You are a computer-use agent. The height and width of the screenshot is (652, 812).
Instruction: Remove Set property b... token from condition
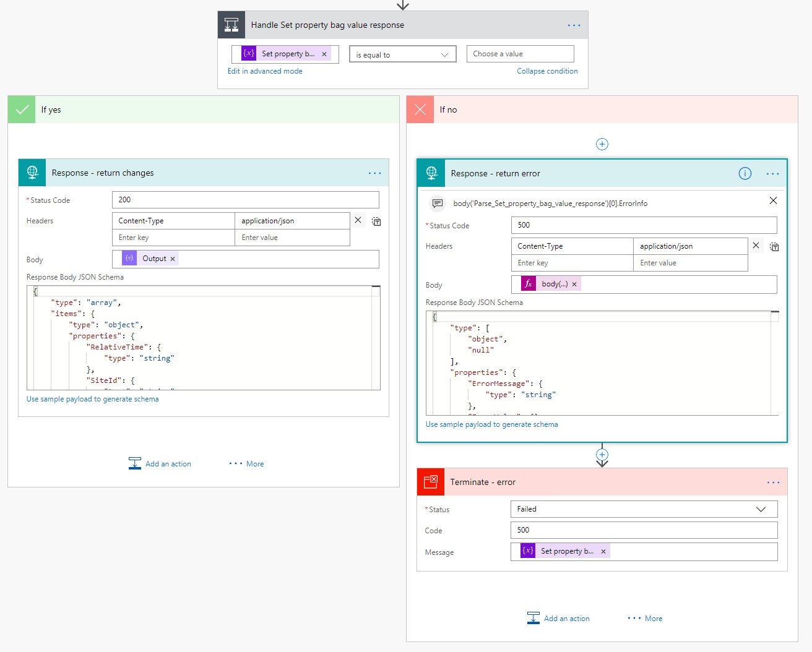[x=324, y=54]
